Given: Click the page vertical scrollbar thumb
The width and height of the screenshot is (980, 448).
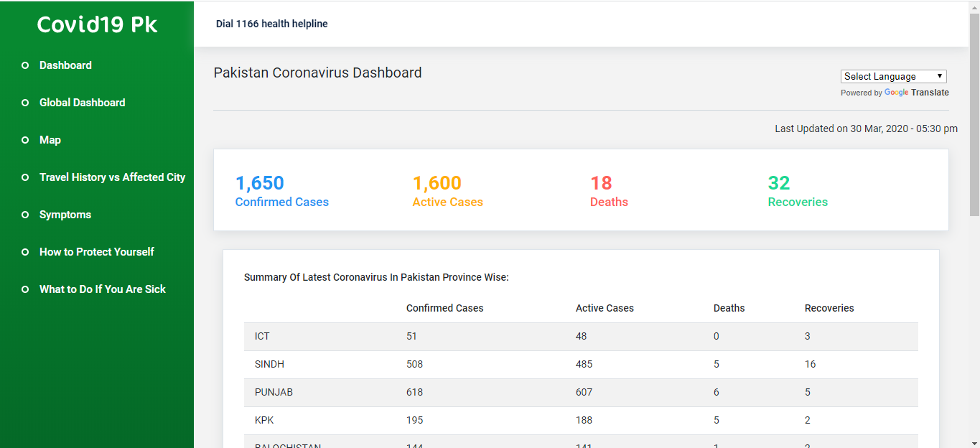Looking at the screenshot, I should click(974, 115).
